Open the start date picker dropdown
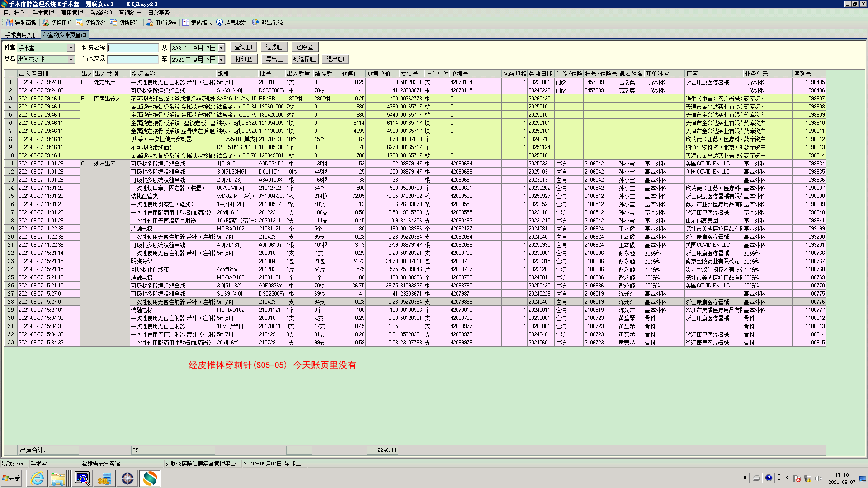Image resolution: width=868 pixels, height=488 pixels. [222, 48]
